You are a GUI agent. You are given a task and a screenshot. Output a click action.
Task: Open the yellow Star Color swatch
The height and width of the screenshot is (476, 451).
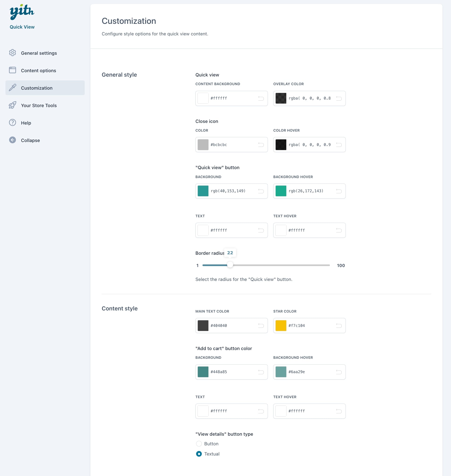click(281, 326)
